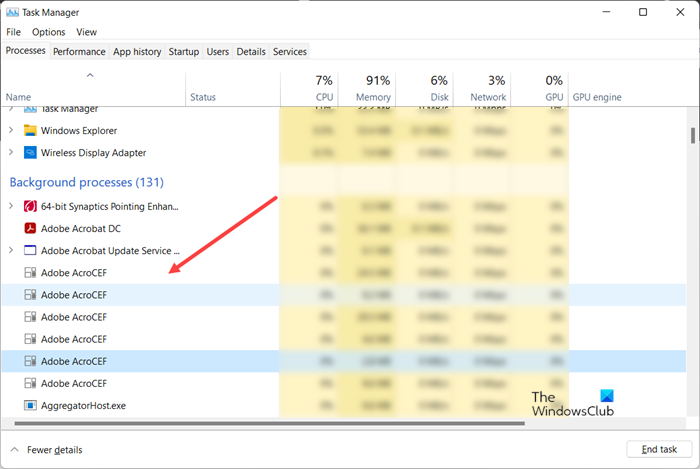Expand the 64-bit Synaptics Pointing Enhancer entry

coord(11,206)
